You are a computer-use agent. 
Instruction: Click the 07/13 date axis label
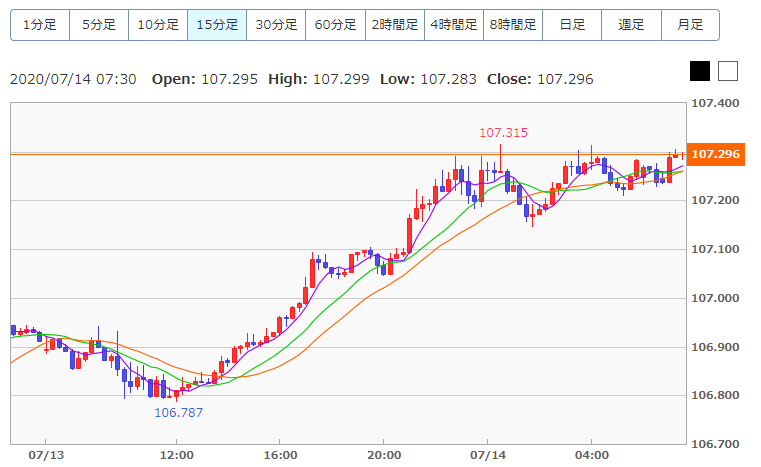click(46, 455)
